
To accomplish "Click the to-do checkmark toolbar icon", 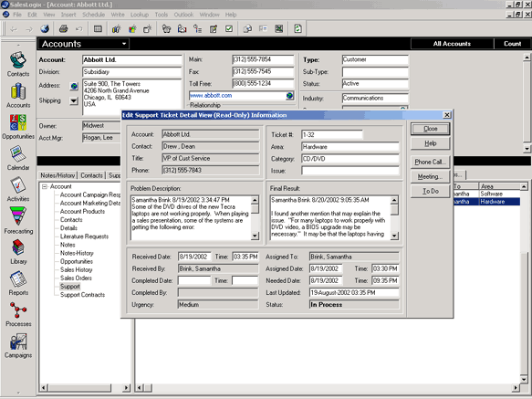I will [229, 29].
